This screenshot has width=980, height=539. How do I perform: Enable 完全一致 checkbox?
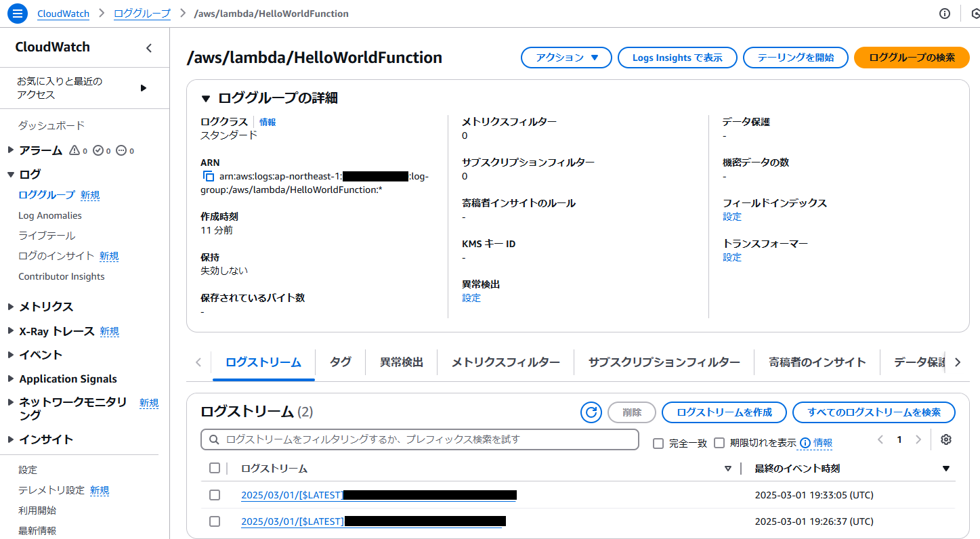click(x=658, y=444)
